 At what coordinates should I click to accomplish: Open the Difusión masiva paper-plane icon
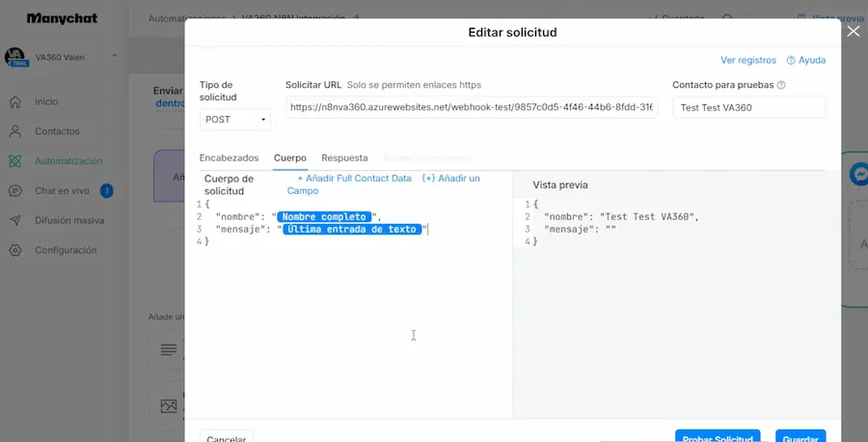coord(15,220)
